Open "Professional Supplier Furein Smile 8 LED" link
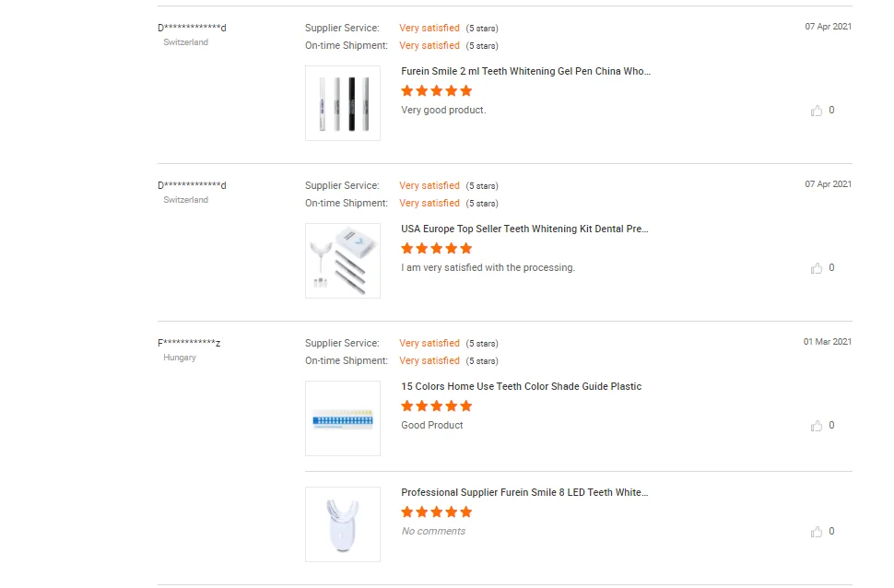The image size is (894, 588). click(524, 492)
